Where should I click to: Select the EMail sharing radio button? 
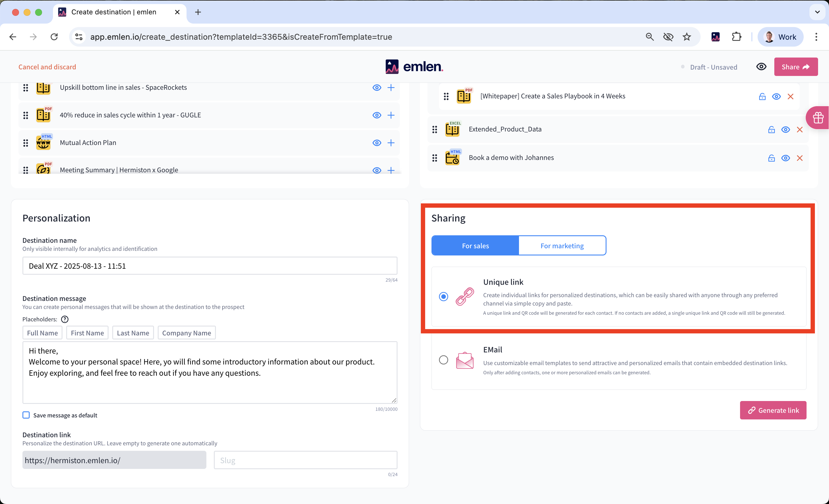[444, 360]
